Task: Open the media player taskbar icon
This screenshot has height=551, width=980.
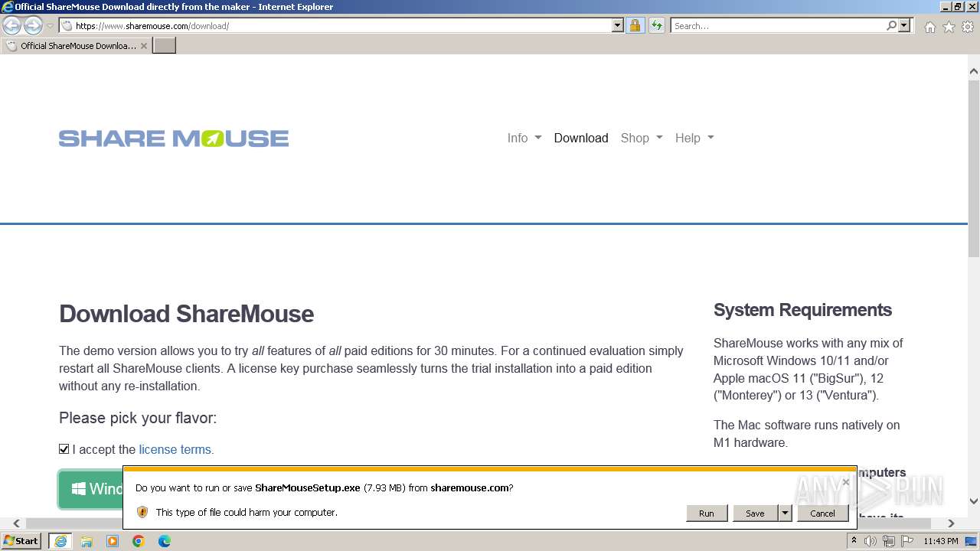Action: click(113, 541)
